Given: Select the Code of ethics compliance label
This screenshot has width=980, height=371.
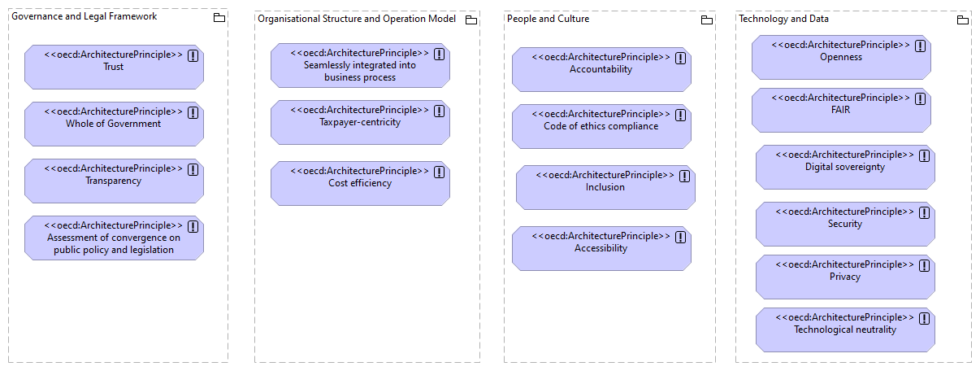Looking at the screenshot, I should pyautogui.click(x=601, y=126).
